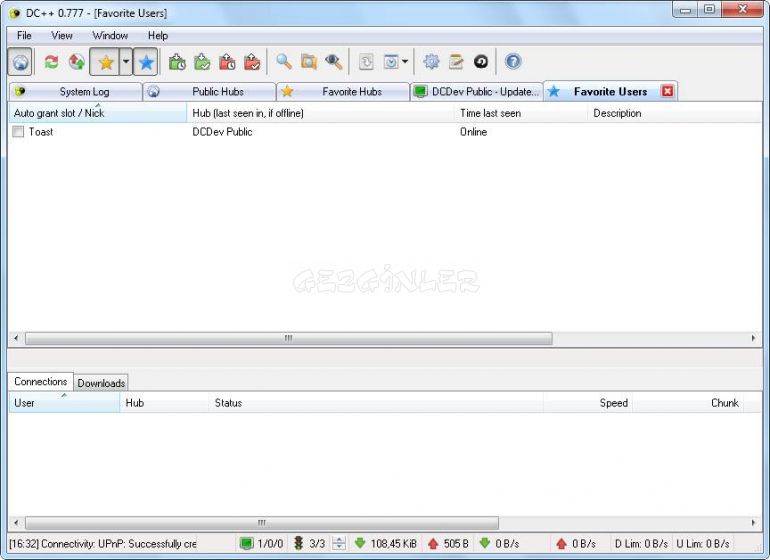Select the Favorite Users tab
770x560 pixels.
point(610,91)
